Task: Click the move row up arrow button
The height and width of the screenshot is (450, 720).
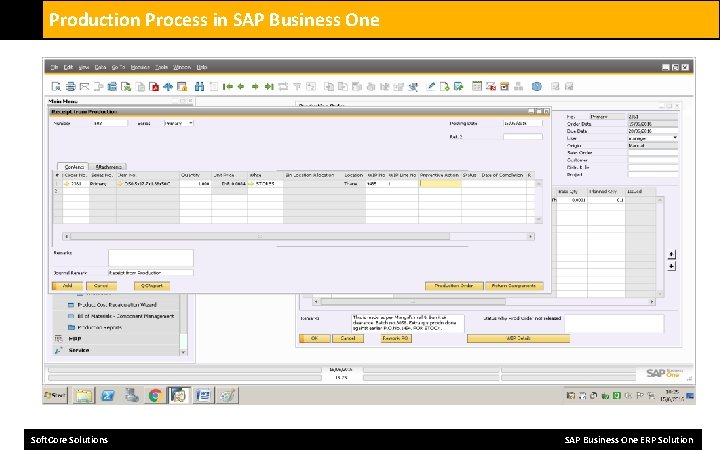Action: tap(671, 254)
